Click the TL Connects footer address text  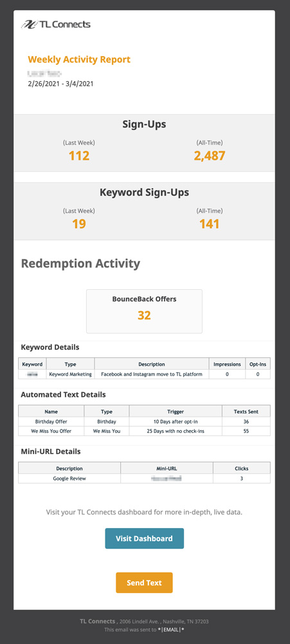point(145,621)
